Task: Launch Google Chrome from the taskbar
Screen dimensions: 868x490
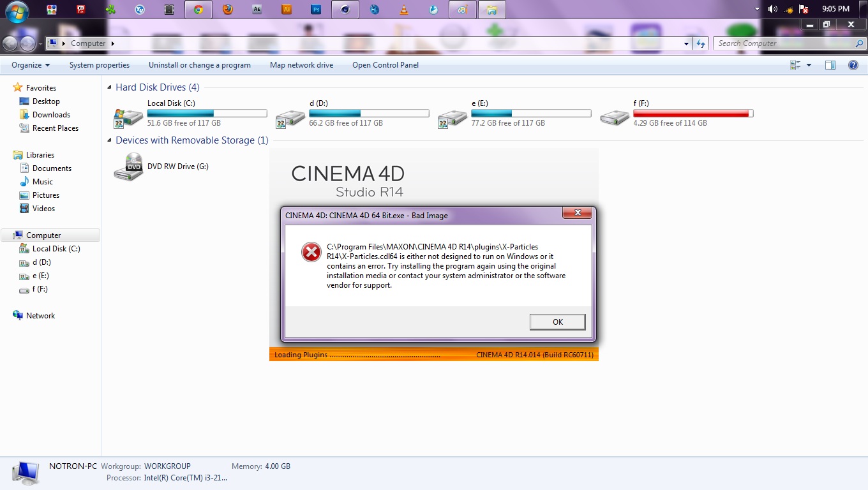Action: [x=198, y=10]
